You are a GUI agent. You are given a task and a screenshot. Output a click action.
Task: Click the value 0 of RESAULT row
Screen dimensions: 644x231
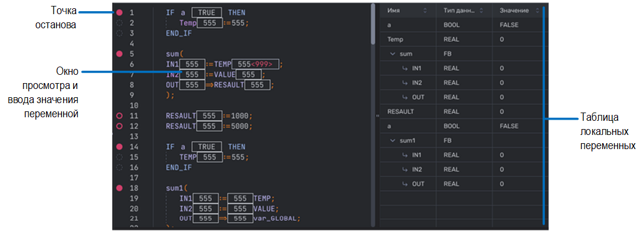click(502, 111)
